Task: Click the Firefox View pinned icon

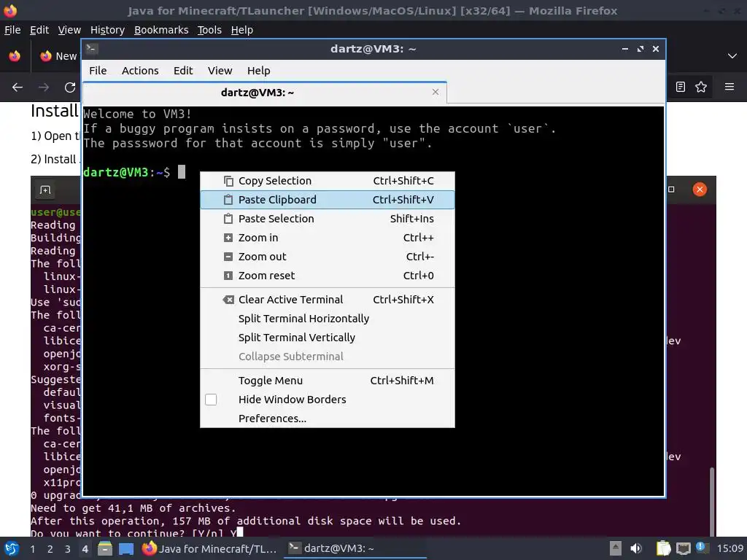Action: pos(15,56)
